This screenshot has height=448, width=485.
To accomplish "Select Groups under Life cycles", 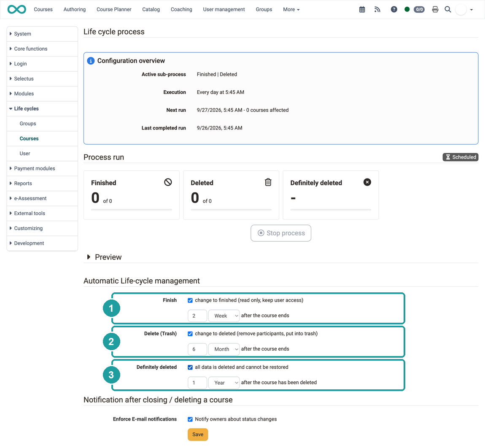I will coord(42,124).
